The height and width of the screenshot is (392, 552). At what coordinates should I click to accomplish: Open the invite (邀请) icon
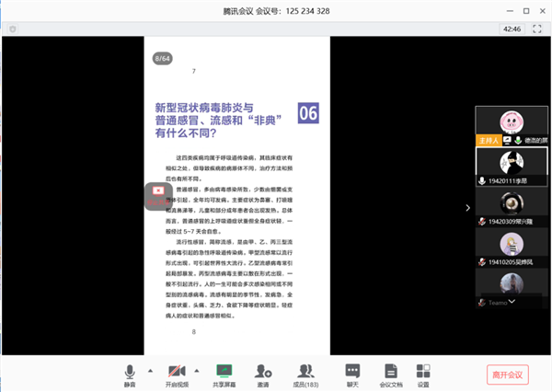[264, 373]
